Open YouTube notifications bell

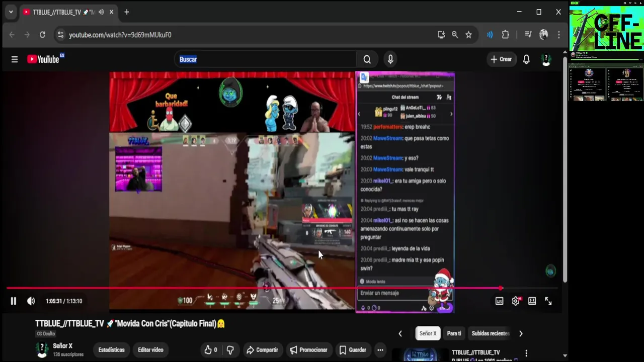(x=526, y=59)
